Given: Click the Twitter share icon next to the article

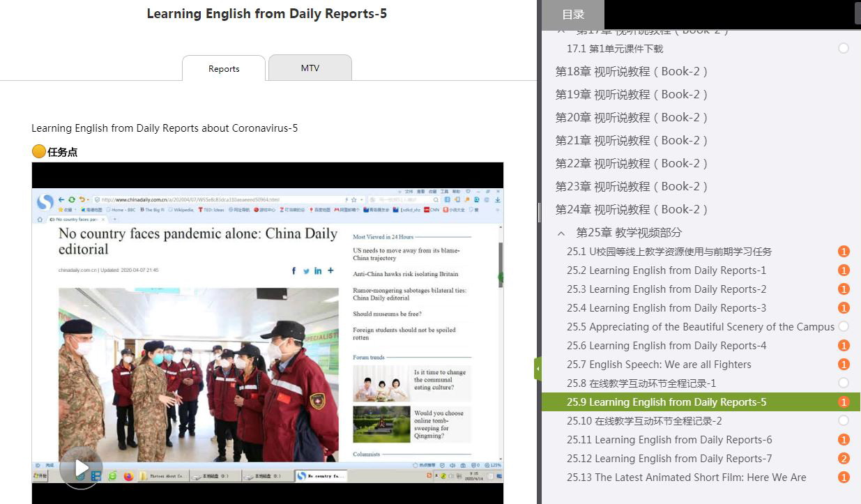Looking at the screenshot, I should tap(306, 270).
